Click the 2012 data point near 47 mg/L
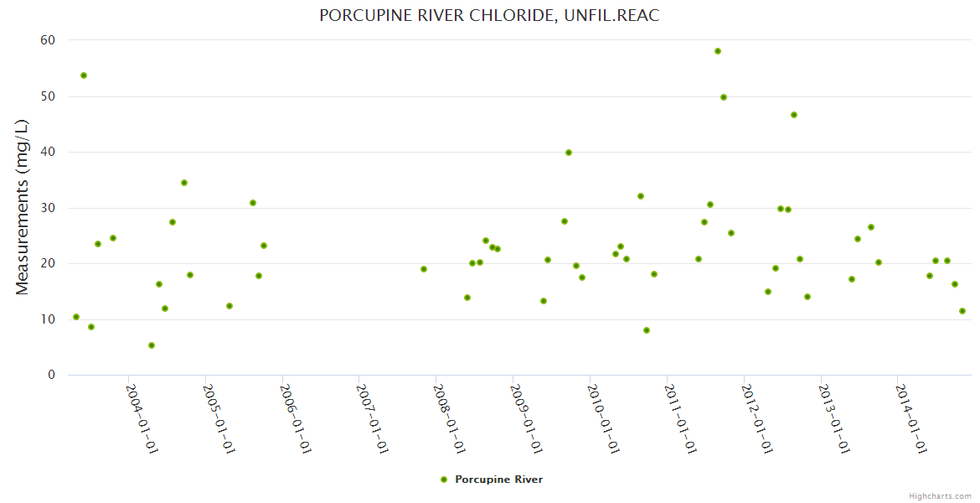 [x=794, y=115]
